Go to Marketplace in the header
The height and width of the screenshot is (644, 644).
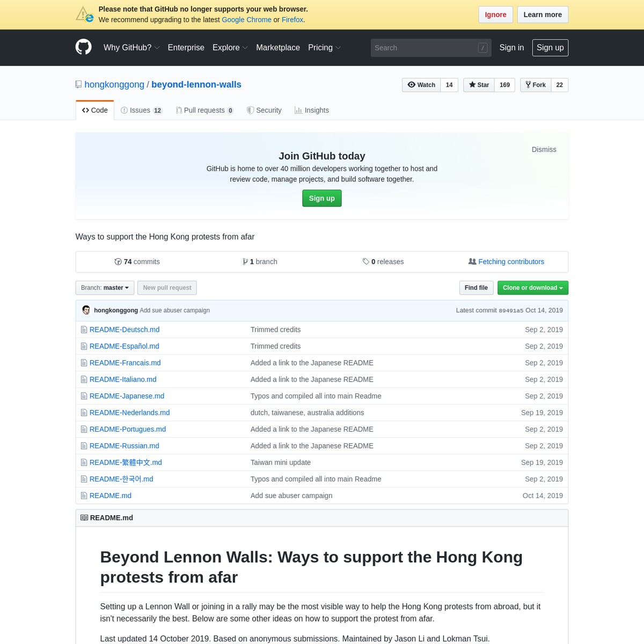pyautogui.click(x=278, y=47)
